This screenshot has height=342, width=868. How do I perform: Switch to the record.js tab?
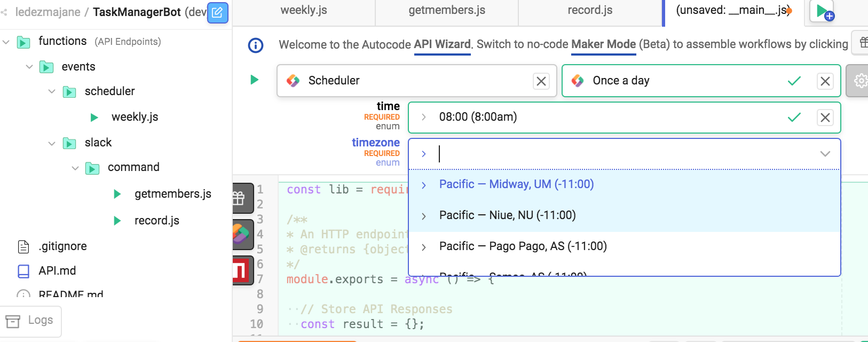[590, 11]
